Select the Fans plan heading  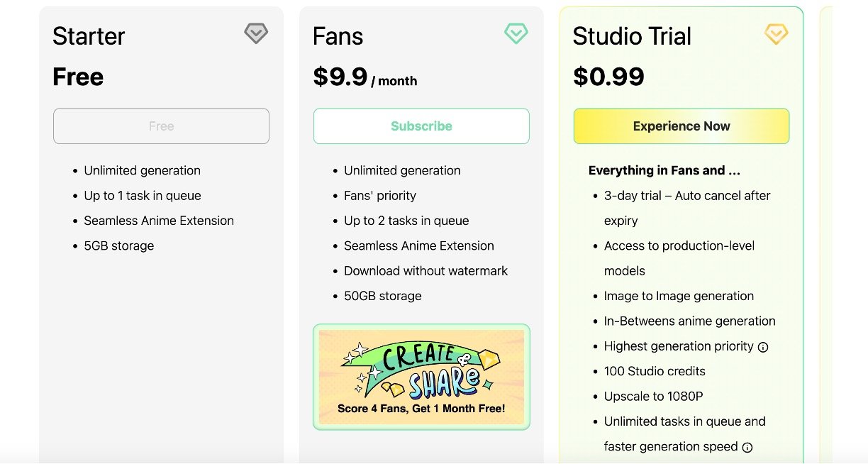(x=338, y=36)
